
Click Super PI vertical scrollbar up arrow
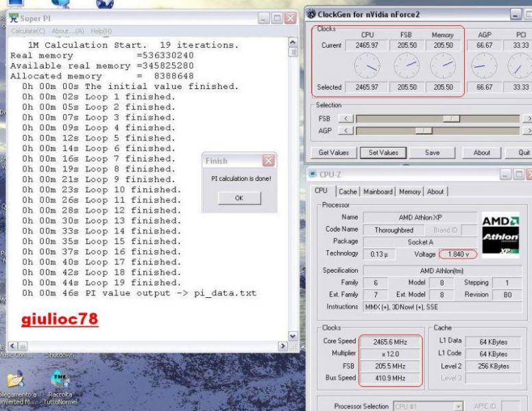point(293,42)
